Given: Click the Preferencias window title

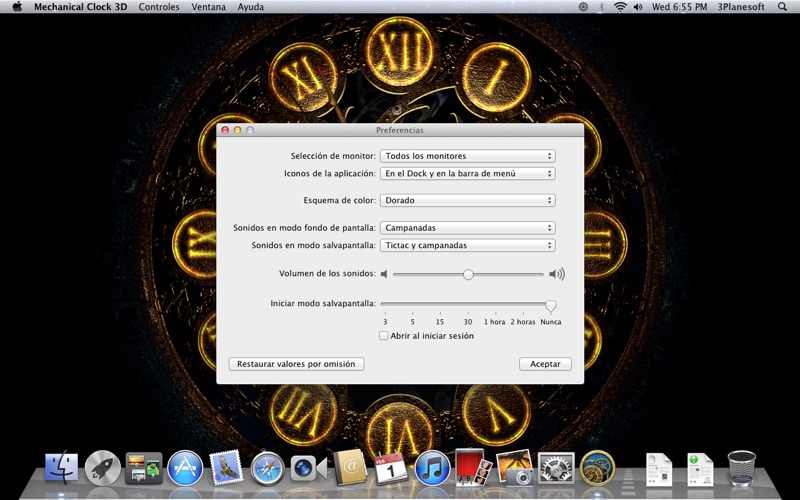Looking at the screenshot, I should pos(400,130).
